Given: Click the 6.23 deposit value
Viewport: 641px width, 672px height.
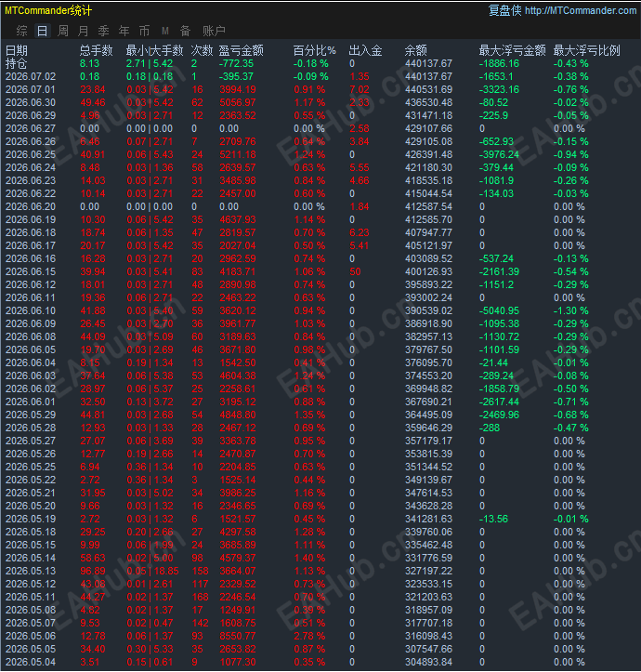Looking at the screenshot, I should 360,232.
